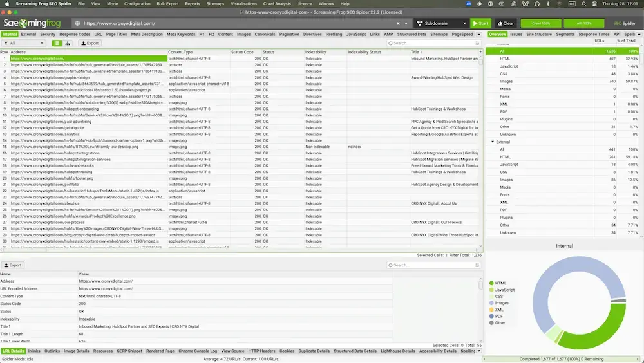Open the Response Codes tab
The width and height of the screenshot is (644, 363).
tap(75, 34)
